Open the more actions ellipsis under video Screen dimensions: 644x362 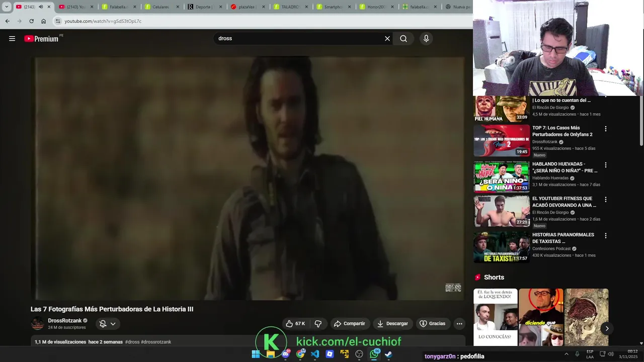click(459, 324)
